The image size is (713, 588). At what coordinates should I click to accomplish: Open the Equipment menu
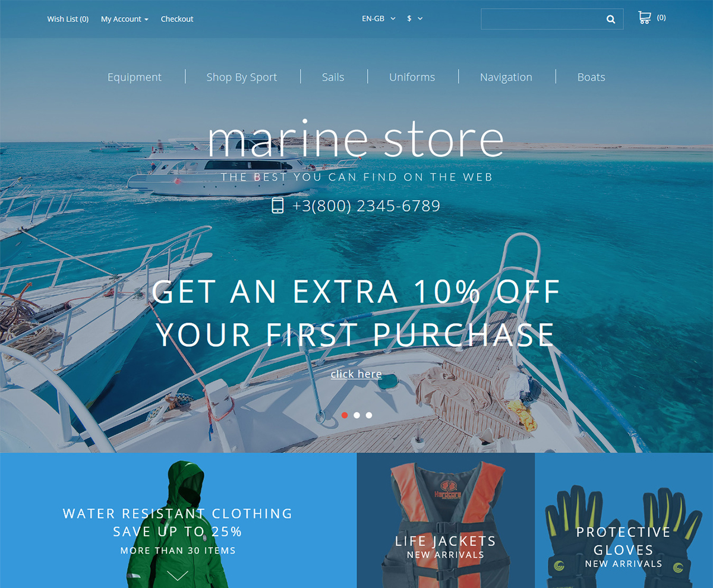134,77
